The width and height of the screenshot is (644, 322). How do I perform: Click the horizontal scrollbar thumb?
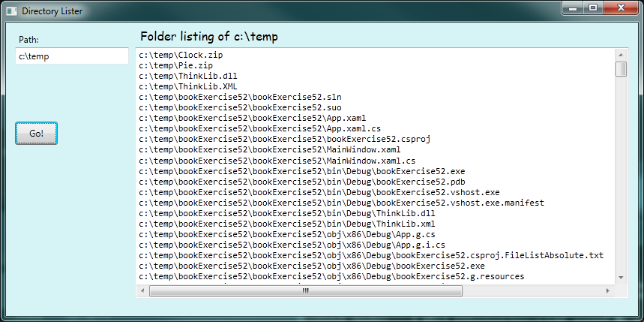pos(306,290)
